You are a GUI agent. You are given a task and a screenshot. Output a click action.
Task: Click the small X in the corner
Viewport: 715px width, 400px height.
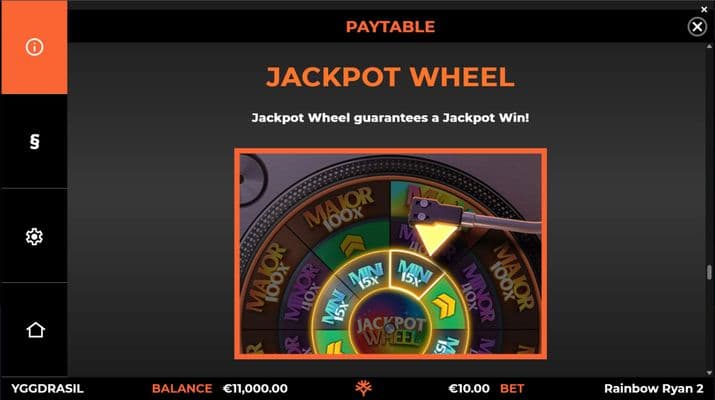(x=704, y=9)
